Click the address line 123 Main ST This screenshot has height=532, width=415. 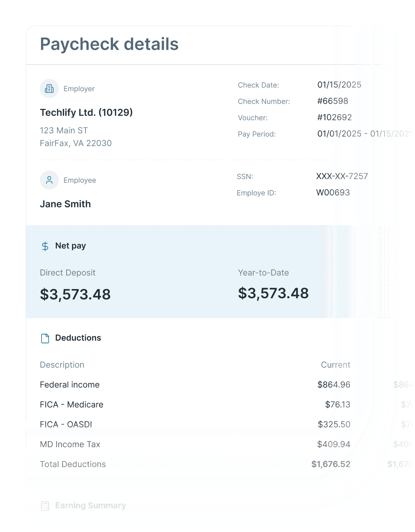[64, 131]
